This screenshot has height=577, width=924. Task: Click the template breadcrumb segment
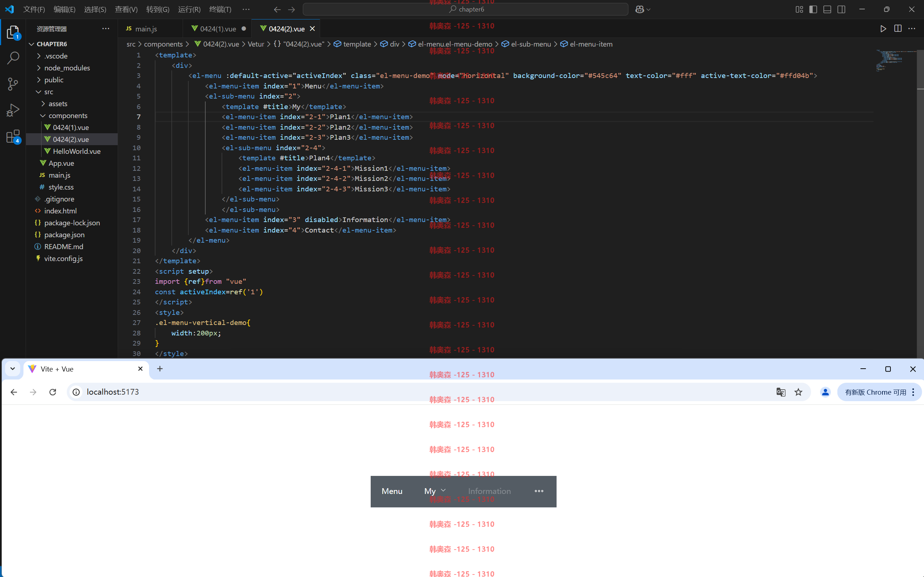click(352, 44)
